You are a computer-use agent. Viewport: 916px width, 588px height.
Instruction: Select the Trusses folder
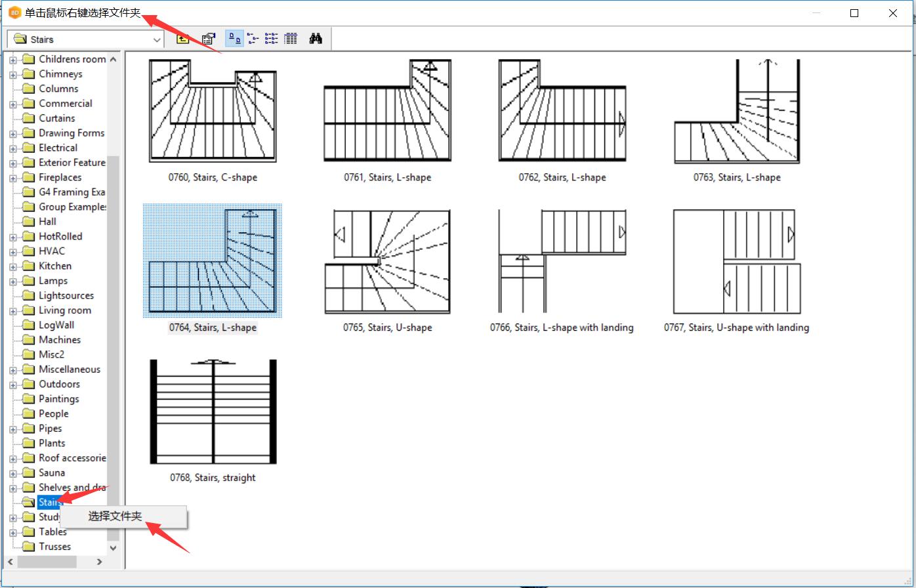(x=55, y=546)
